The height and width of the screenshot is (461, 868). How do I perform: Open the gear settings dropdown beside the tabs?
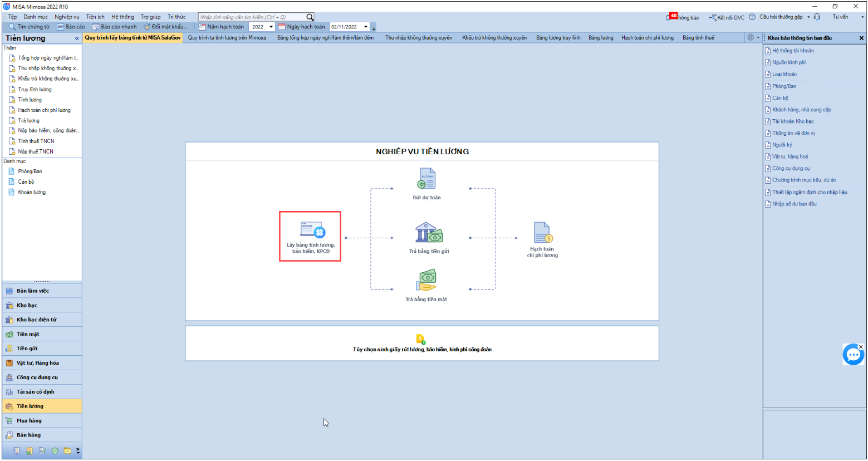(753, 37)
